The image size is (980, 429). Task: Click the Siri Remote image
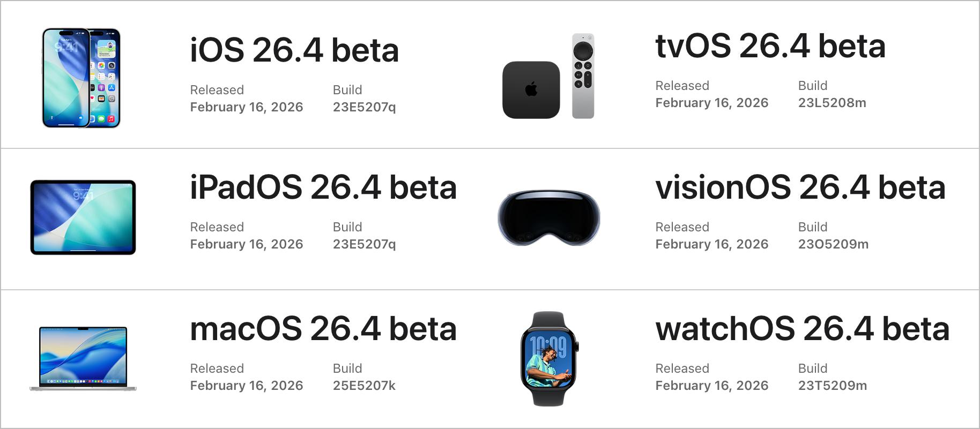(583, 76)
